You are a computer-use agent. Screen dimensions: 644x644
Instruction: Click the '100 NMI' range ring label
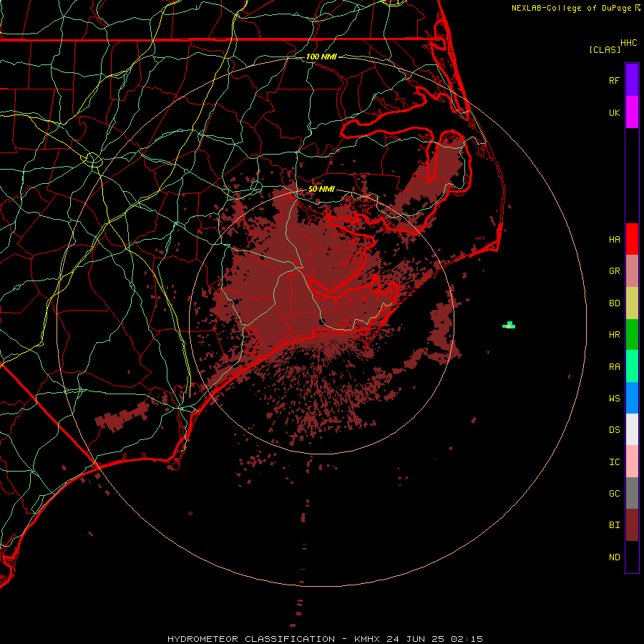[321, 57]
